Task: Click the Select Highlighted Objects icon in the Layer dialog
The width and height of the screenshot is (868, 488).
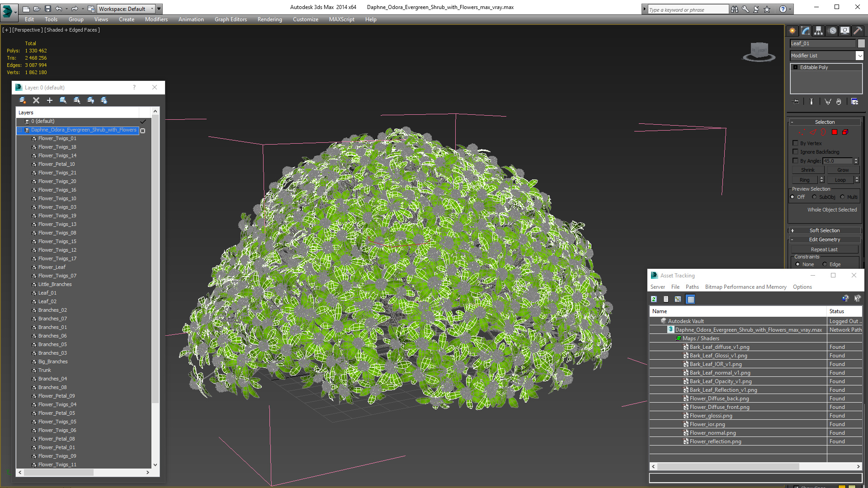Action: pyautogui.click(x=63, y=100)
